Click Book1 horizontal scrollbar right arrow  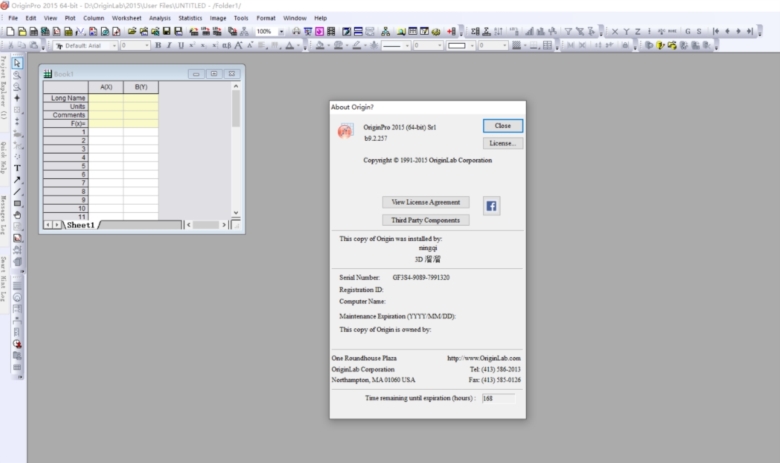[224, 225]
